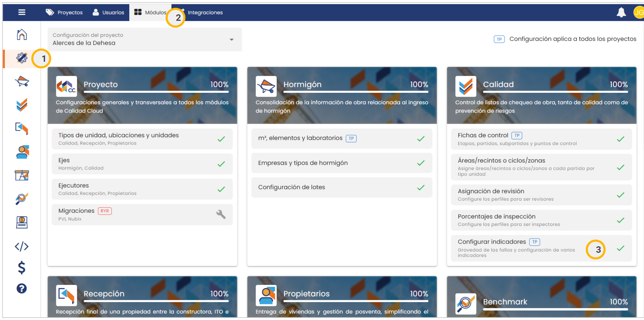
Task: Open the help question mark icon
Action: click(x=22, y=289)
